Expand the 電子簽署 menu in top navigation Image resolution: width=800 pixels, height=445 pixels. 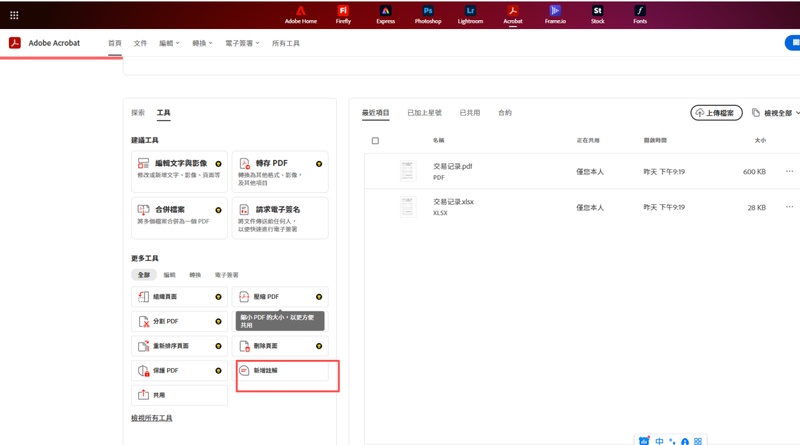point(242,43)
